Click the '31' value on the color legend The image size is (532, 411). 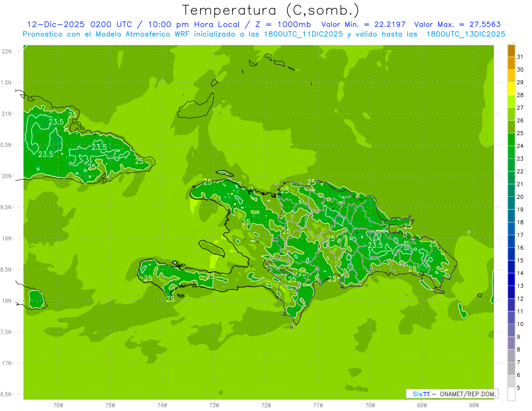click(x=520, y=57)
